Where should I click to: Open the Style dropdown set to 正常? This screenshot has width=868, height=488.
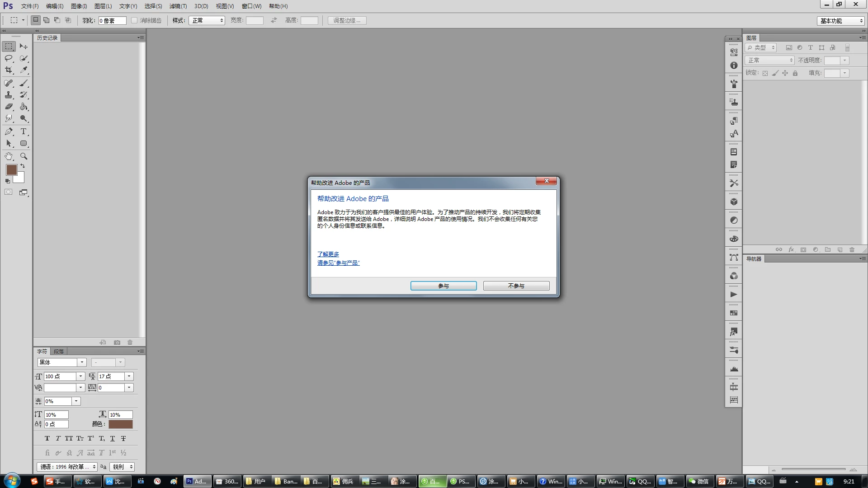(x=207, y=20)
